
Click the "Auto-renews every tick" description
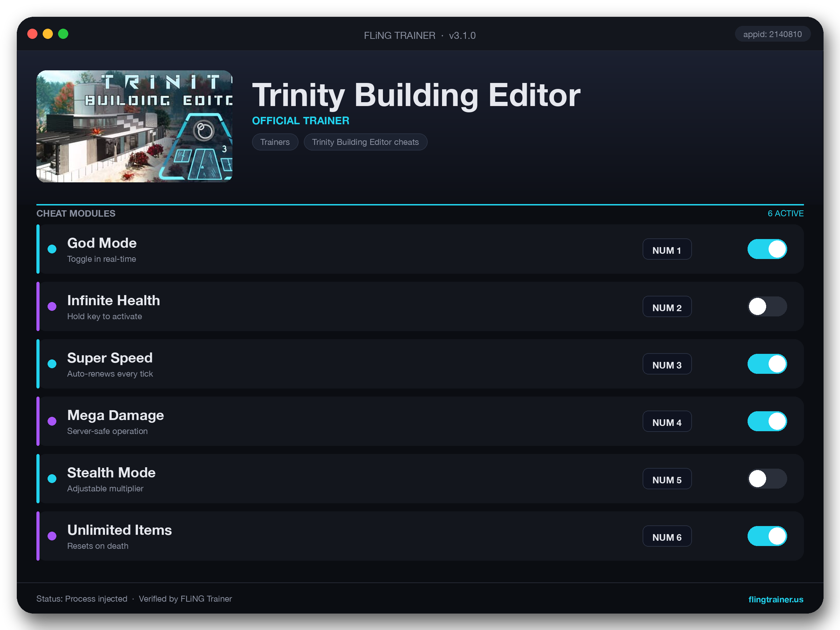110,374
